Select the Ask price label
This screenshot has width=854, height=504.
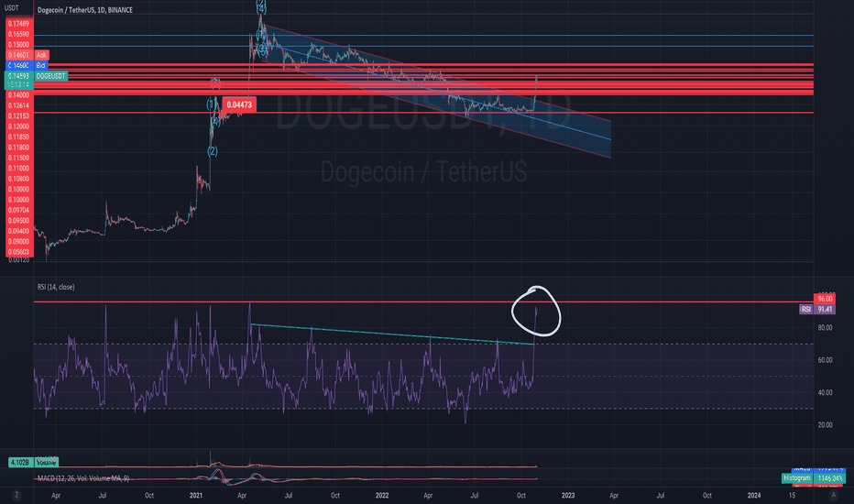[x=41, y=55]
